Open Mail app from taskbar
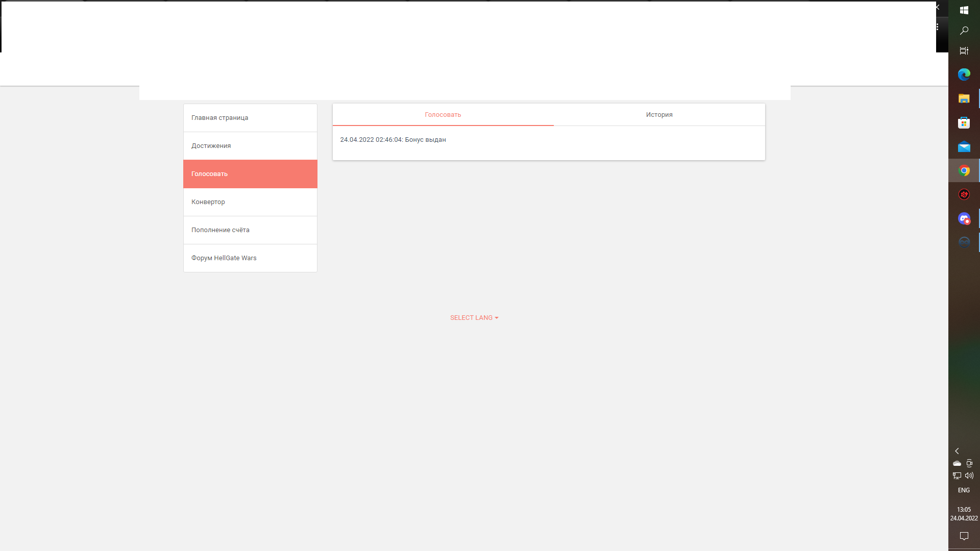Viewport: 980px width, 551px height. (x=964, y=147)
